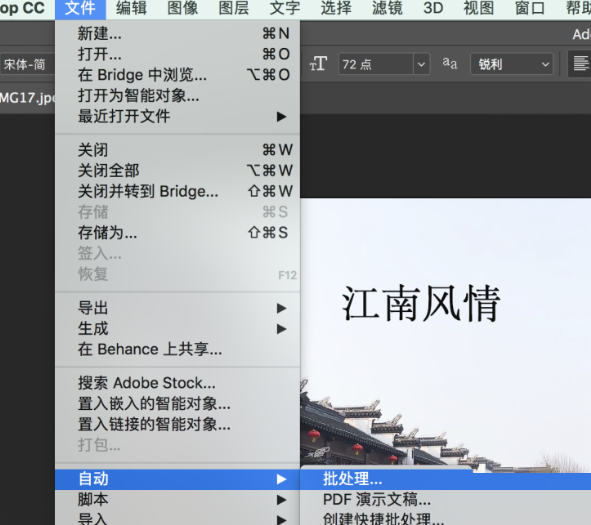This screenshot has width=591, height=525.
Task: Select 批处理... in the submenu
Action: [446, 479]
